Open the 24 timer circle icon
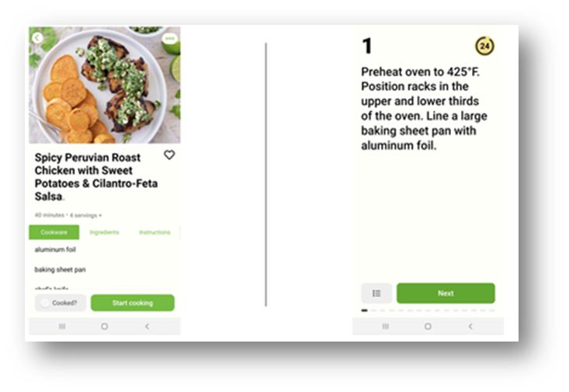 tap(485, 46)
